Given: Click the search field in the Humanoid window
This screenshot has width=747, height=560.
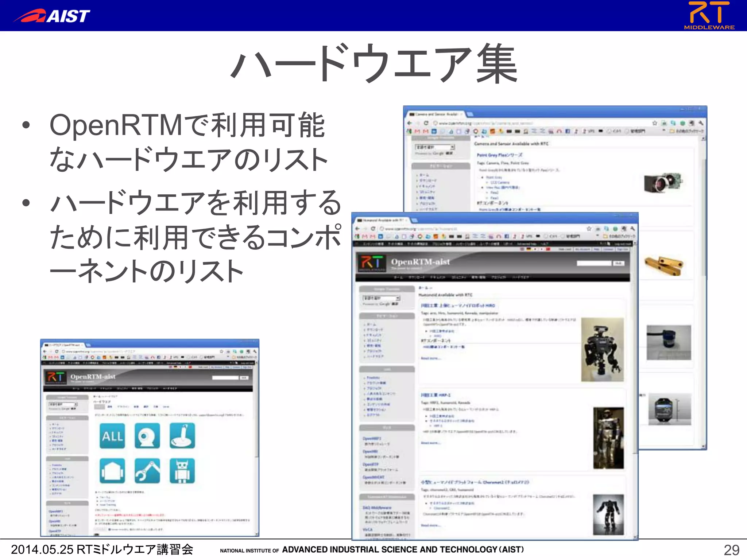Looking at the screenshot, I should tap(594, 263).
